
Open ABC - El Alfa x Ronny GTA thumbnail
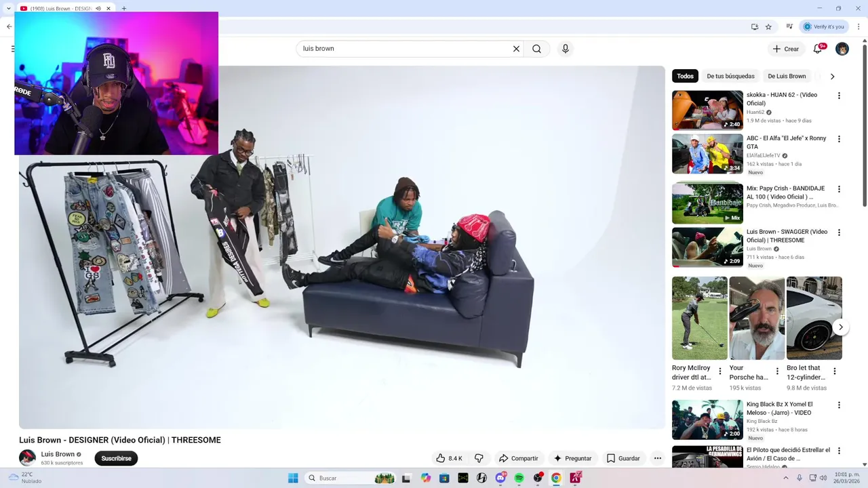coord(707,153)
